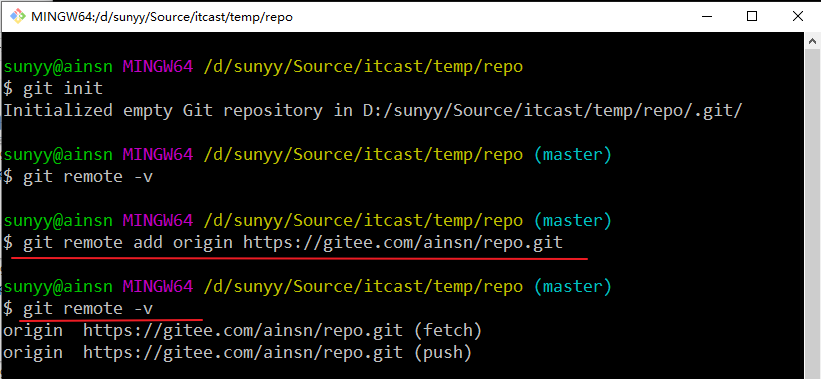Click the gitee URL in the remote add command
Viewport: 821px width, 379px height.
coord(403,242)
